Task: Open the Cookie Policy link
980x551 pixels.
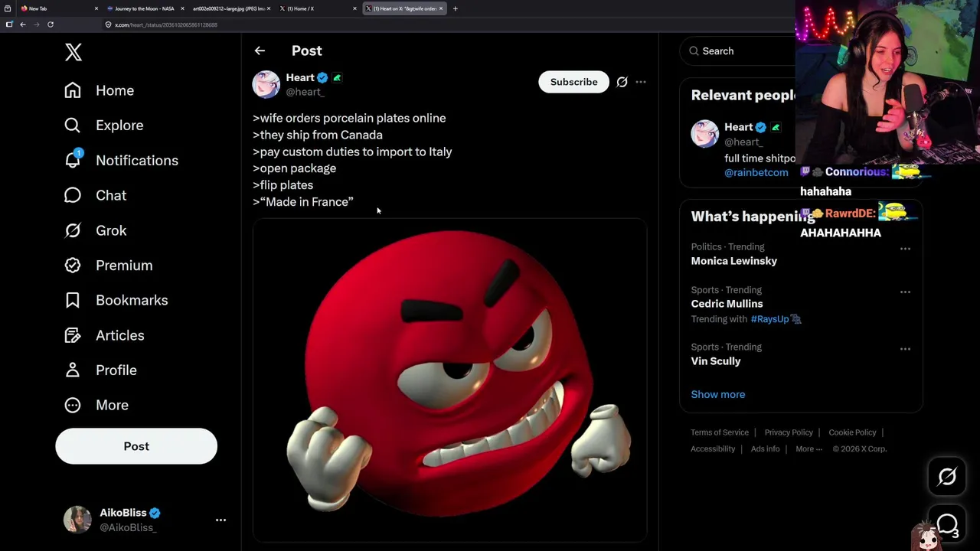Action: 852,432
